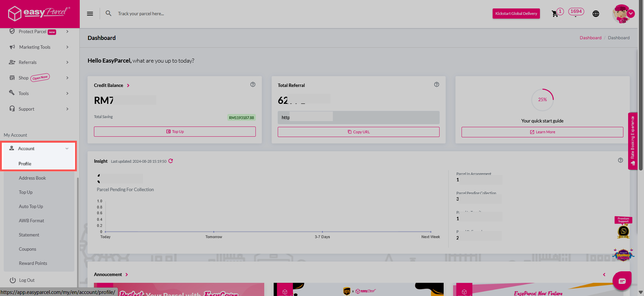Expand Protect Parcel submenu chevron
This screenshot has width=644, height=296.
pos(68,31)
